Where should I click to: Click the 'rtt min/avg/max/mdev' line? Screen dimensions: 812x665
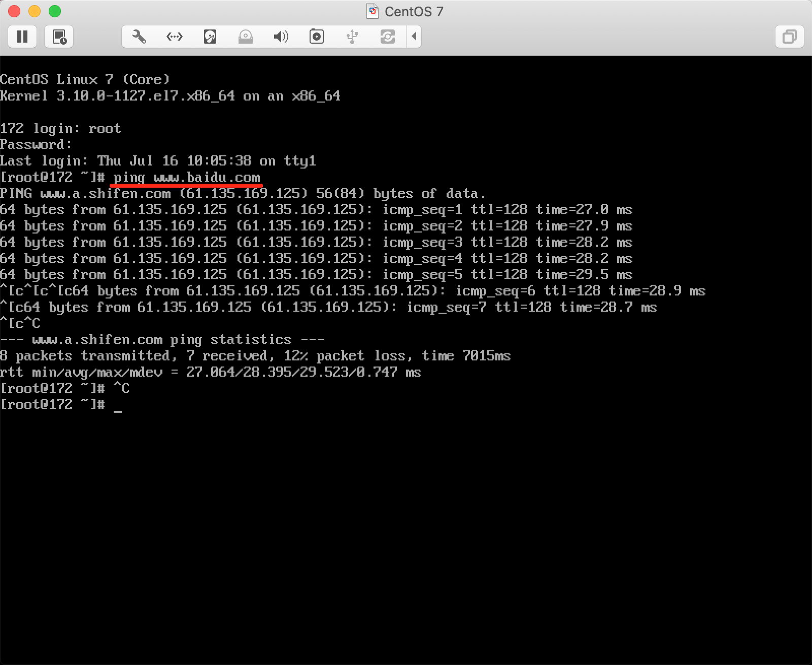tap(211, 372)
